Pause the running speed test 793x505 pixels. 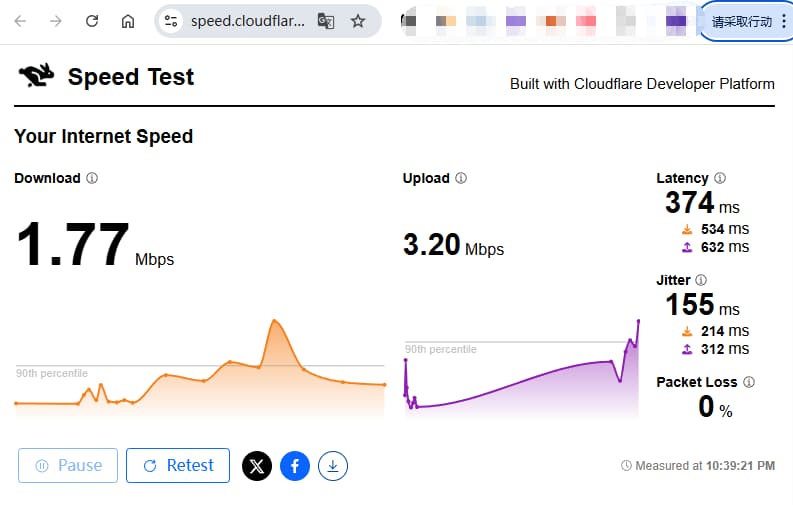click(68, 465)
